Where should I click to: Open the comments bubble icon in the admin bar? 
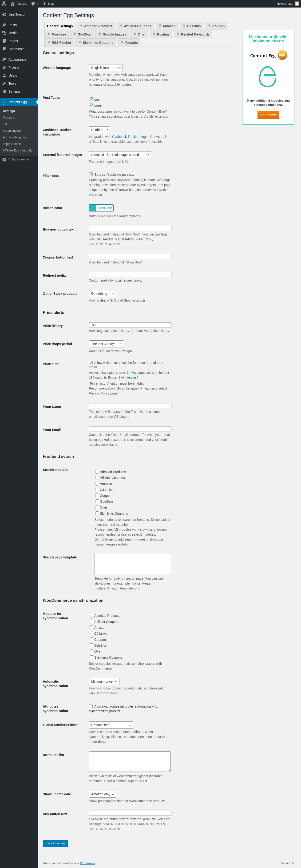(33, 4)
